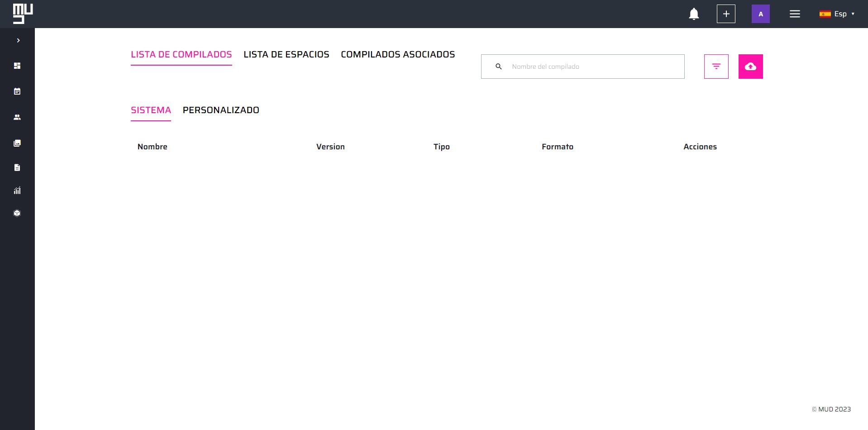
Task: Open the users group icon in the sidebar
Action: coord(17,117)
